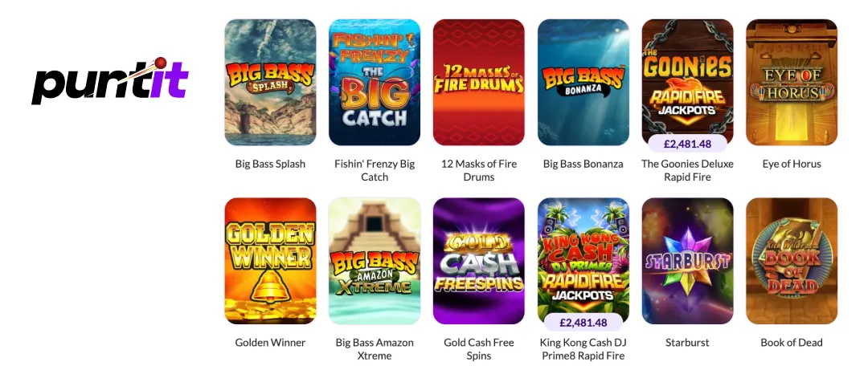Viewport: 868px width, 366px height.
Task: Click the 'Golden Winner' caption text
Action: coord(270,342)
